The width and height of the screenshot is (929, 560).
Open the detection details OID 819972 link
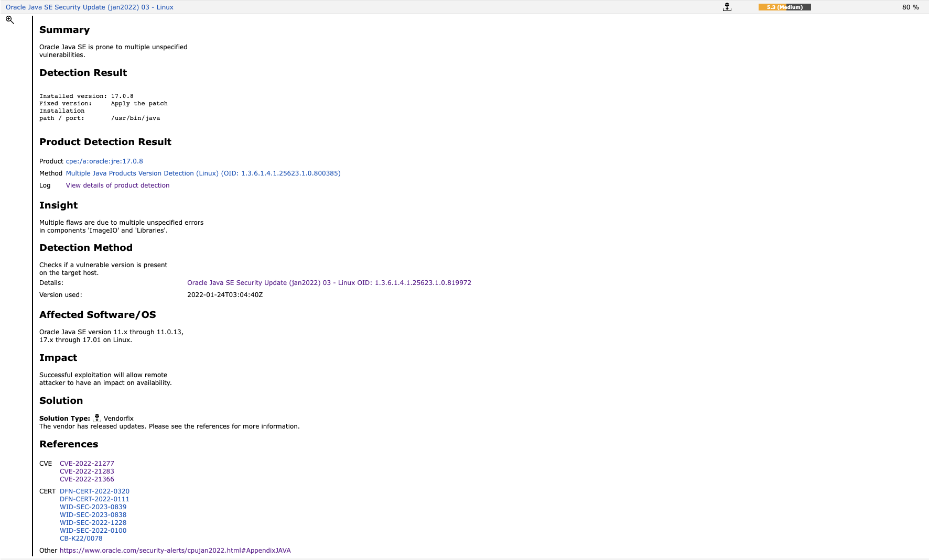click(x=329, y=283)
